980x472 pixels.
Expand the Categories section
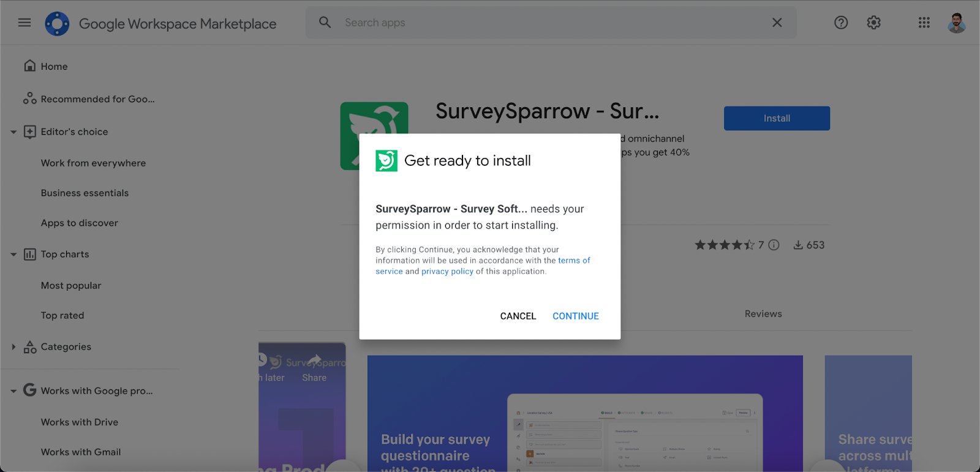(13, 347)
